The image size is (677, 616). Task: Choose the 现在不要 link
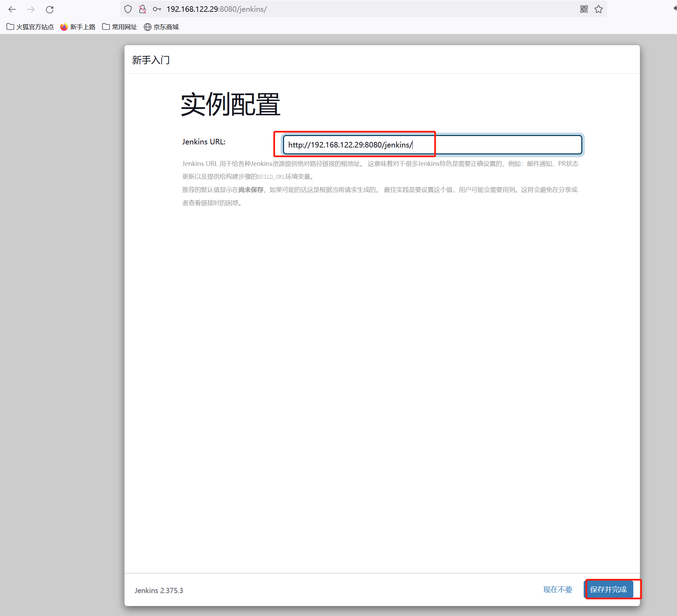[x=558, y=590]
